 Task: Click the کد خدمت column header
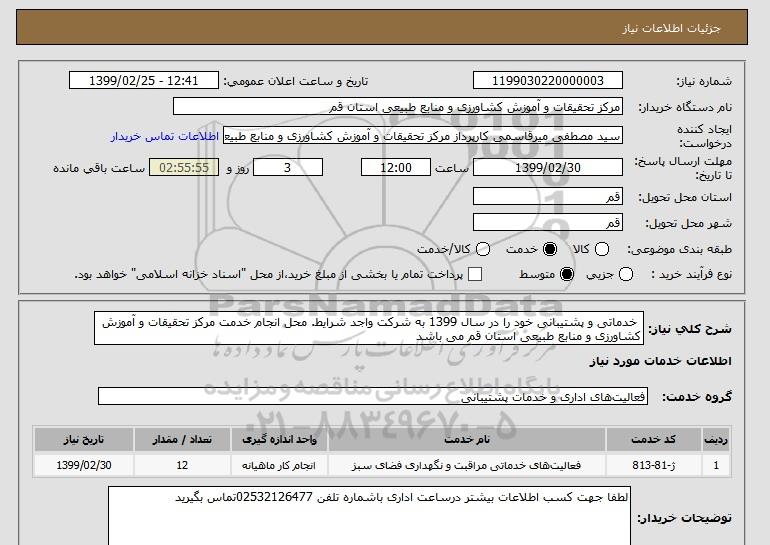tap(653, 439)
